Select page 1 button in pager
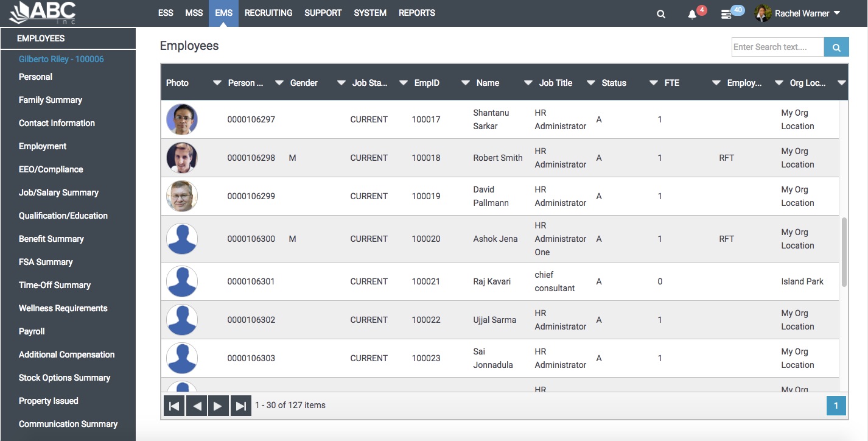Viewport: 868px width, 441px height. pos(836,406)
